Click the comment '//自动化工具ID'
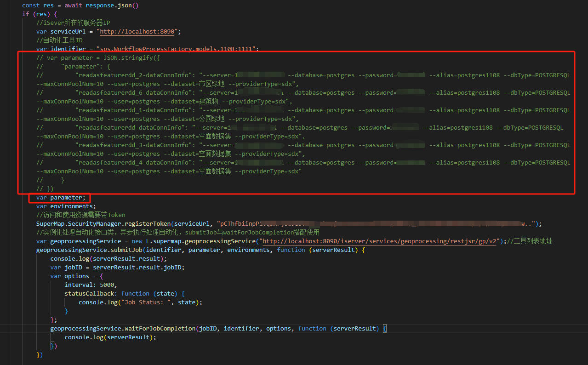 [x=59, y=40]
